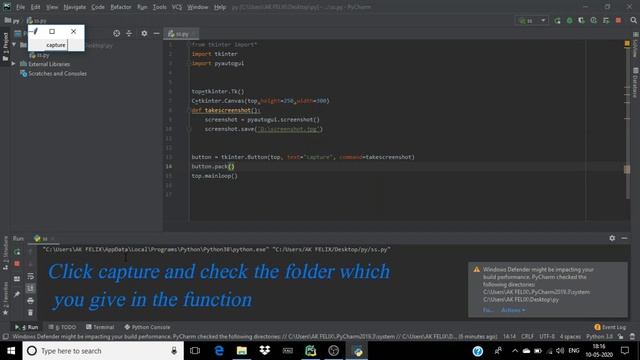Viewport: 640px width, 360px height.
Task: Open the Project vertical tool tab
Action: [5, 46]
